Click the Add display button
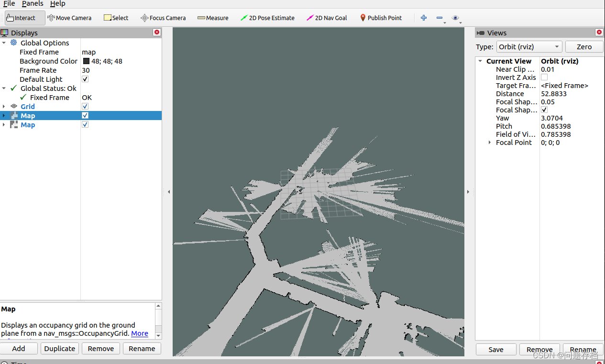 point(19,349)
